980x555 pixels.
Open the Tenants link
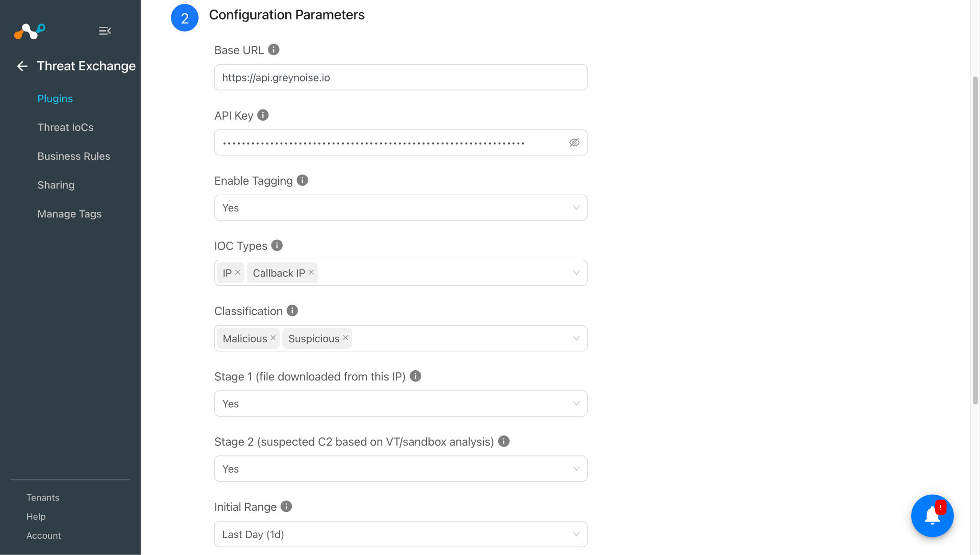[x=43, y=498]
